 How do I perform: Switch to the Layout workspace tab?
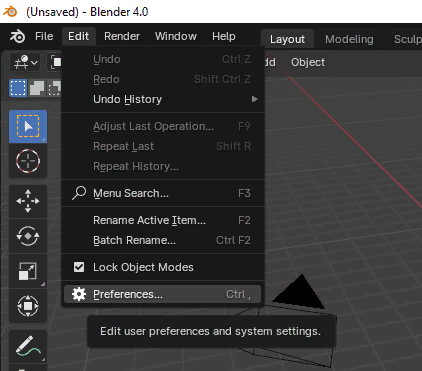click(287, 39)
